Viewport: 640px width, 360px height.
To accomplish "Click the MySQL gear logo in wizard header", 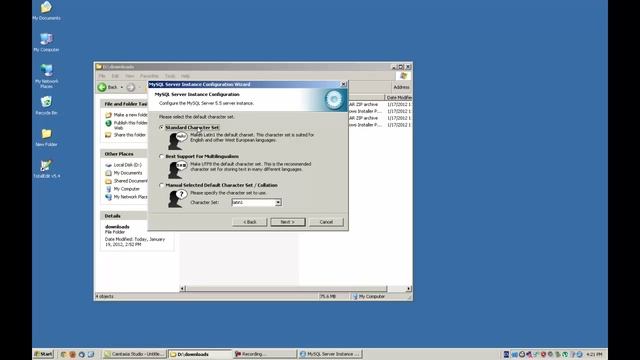I will [334, 99].
